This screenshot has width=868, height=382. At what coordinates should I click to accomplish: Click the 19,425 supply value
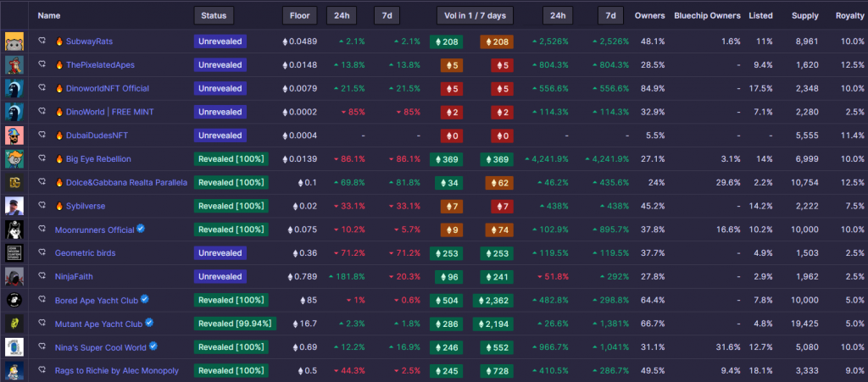(805, 324)
